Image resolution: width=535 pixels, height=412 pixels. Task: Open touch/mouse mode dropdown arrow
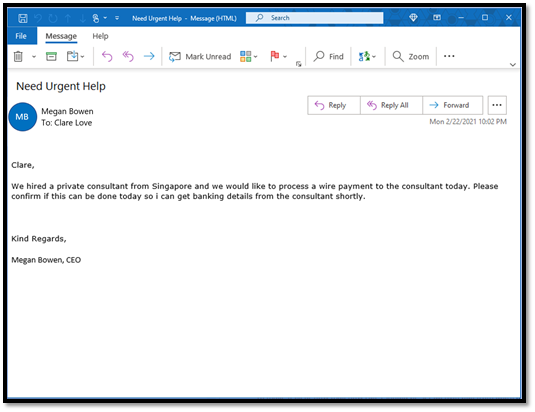tap(105, 18)
